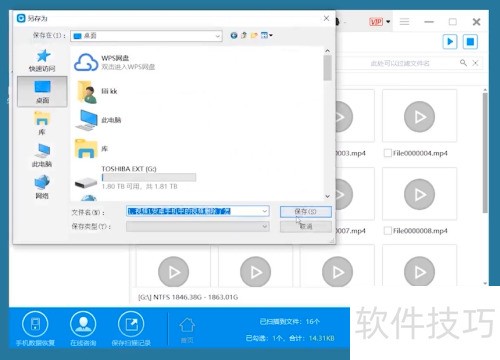The height and width of the screenshot is (360, 500).
Task: Click the dialog list scroll up arrow
Action: (x=327, y=51)
